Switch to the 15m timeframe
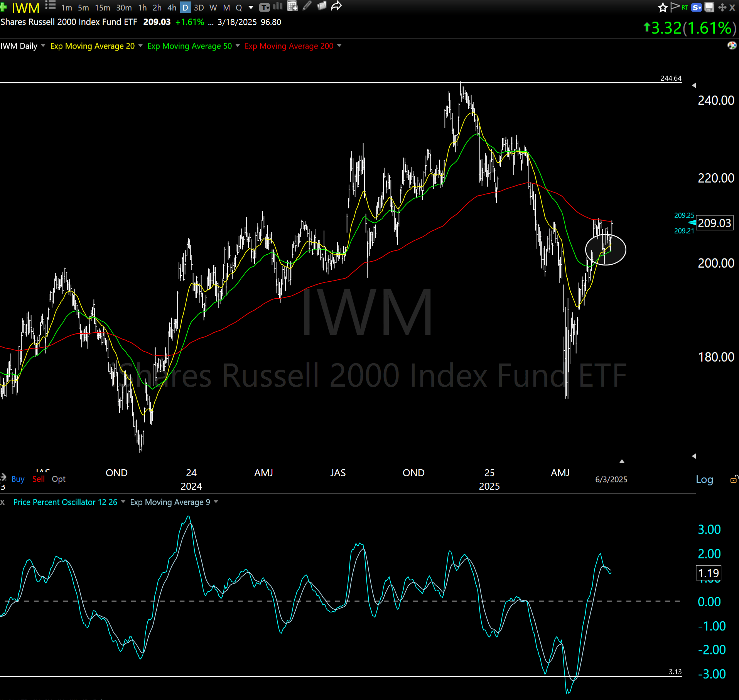Viewport: 739px width, 700px height. [x=103, y=8]
